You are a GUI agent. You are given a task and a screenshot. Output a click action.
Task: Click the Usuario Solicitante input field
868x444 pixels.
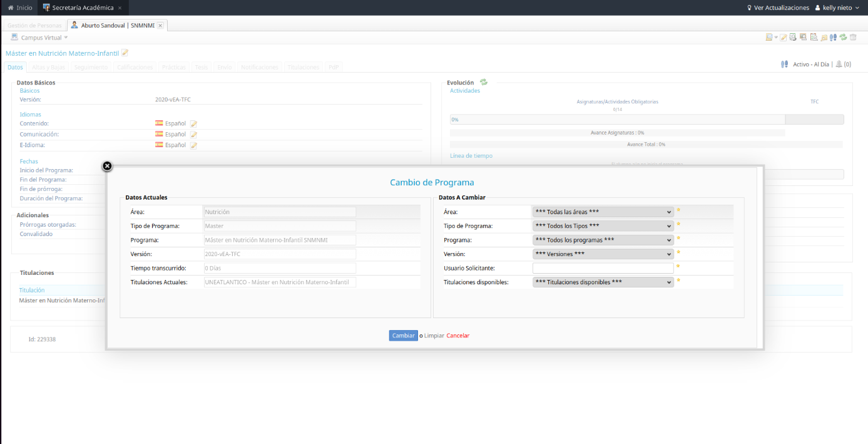(x=603, y=268)
